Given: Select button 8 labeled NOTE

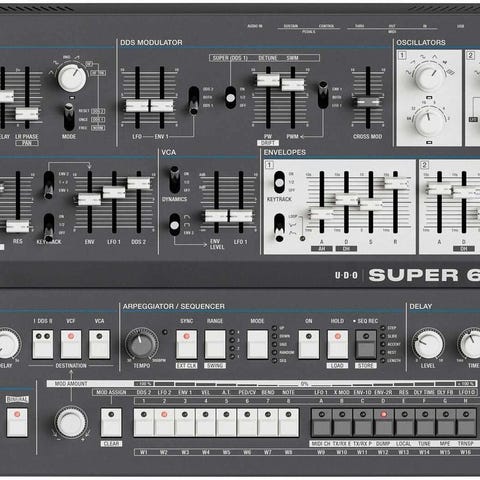Looking at the screenshot, I should (288, 422).
